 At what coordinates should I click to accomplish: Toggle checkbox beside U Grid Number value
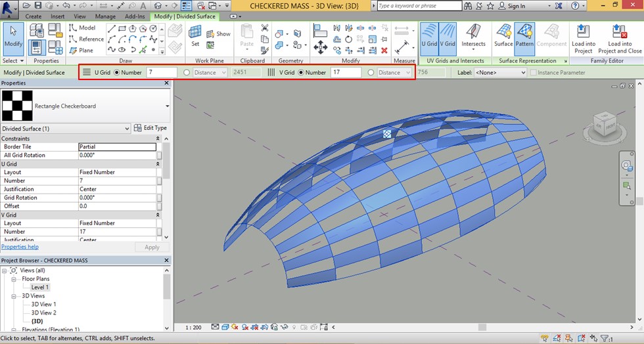tap(159, 181)
